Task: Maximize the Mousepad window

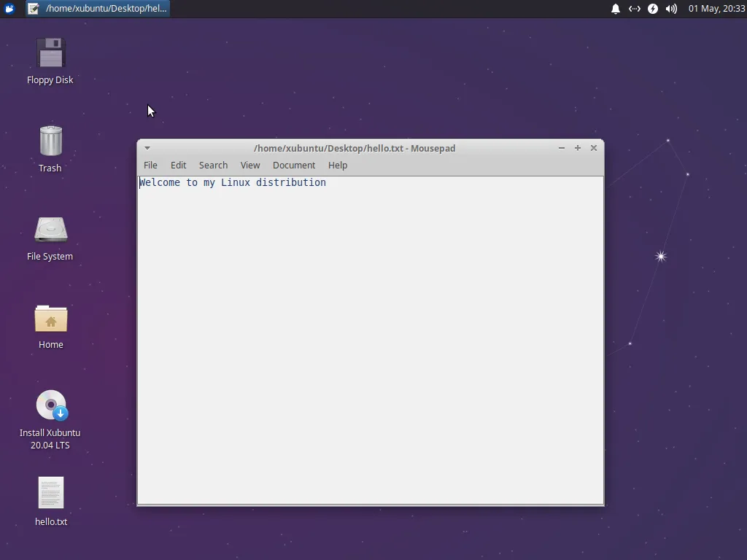Action: click(x=578, y=148)
